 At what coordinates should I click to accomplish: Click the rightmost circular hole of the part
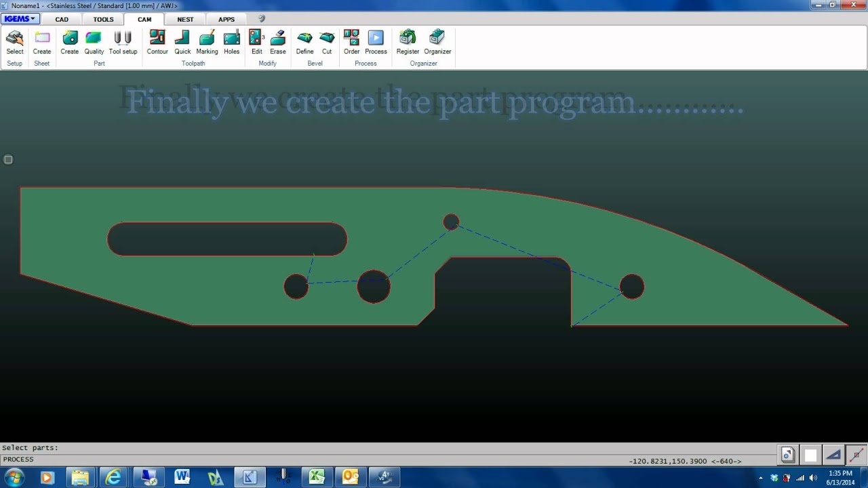631,286
